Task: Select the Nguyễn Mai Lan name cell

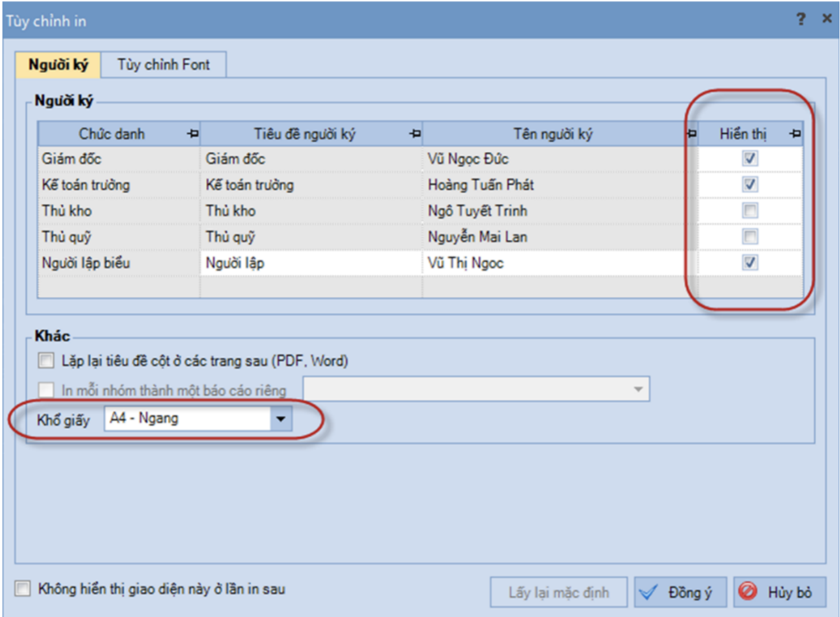Action: coord(560,236)
